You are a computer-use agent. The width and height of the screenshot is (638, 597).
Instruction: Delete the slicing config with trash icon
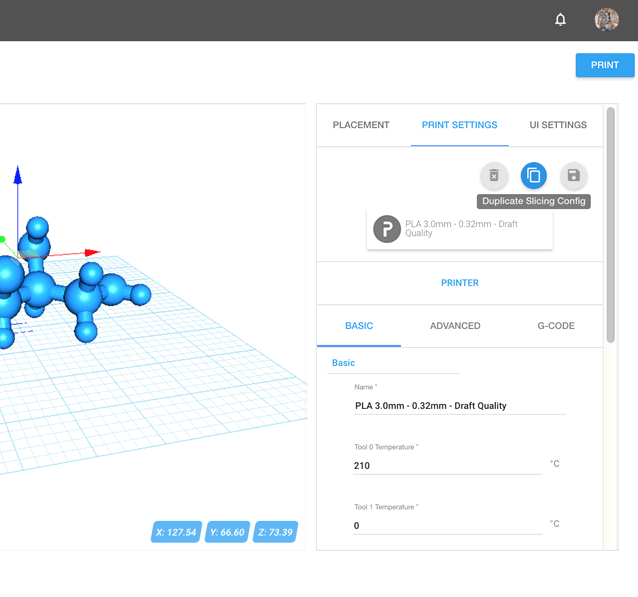coord(494,175)
